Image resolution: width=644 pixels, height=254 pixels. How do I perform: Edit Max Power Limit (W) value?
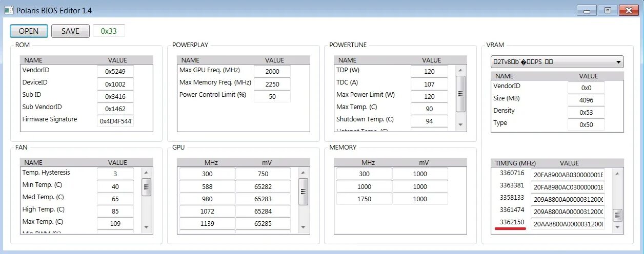pyautogui.click(x=429, y=96)
